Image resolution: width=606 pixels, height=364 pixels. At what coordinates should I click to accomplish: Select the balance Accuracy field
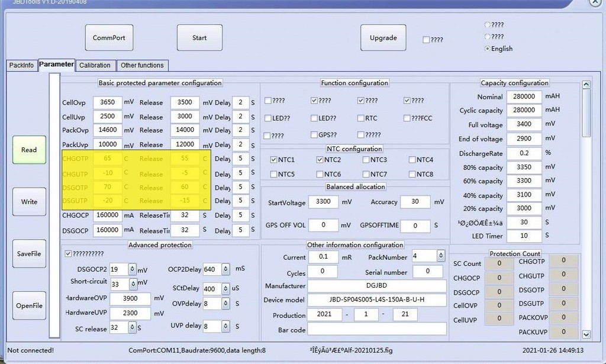[x=415, y=202]
